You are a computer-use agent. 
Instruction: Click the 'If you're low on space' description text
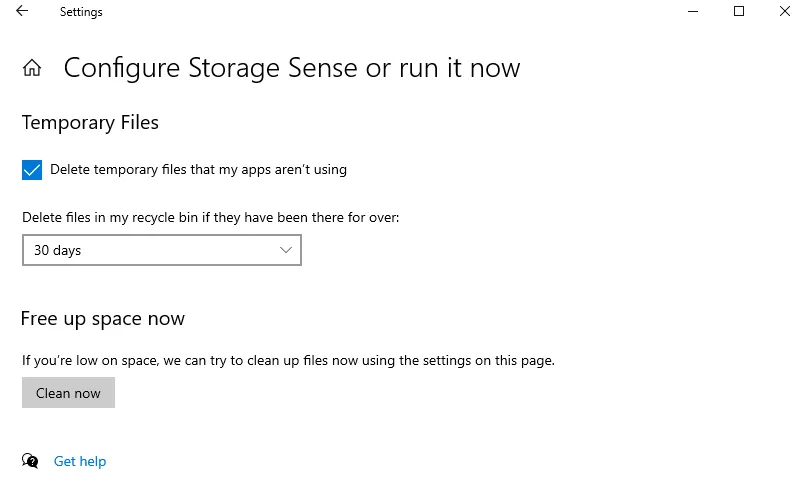click(x=288, y=360)
